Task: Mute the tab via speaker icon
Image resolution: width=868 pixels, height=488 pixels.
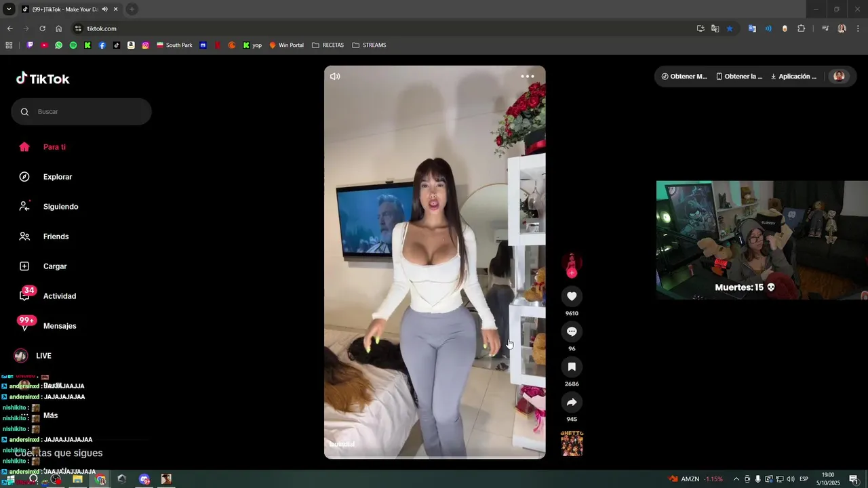Action: 104,9
